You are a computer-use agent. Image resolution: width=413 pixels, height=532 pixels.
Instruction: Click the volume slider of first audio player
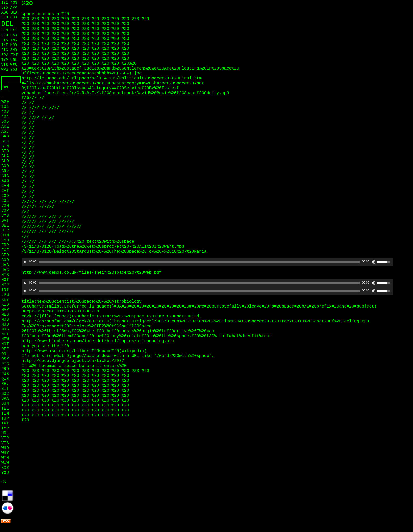point(383,262)
